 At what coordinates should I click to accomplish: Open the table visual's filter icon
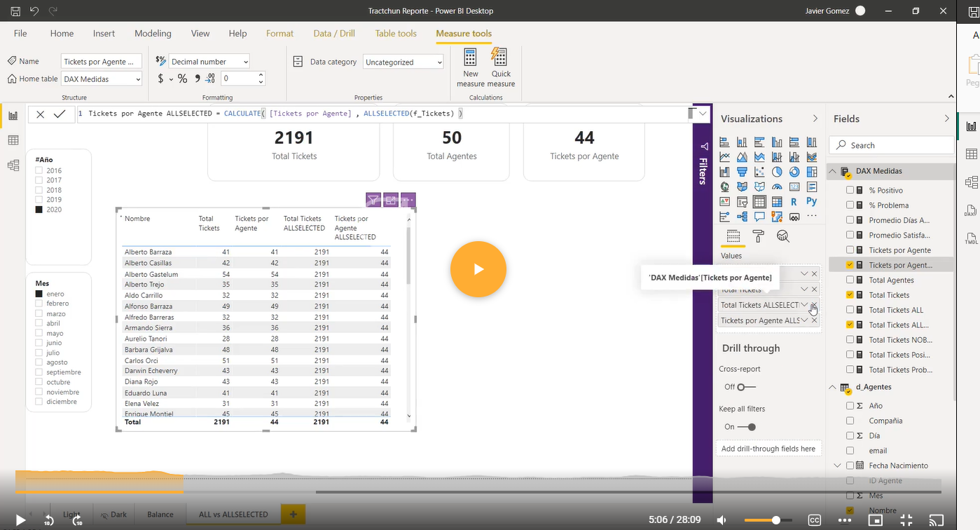tap(373, 200)
